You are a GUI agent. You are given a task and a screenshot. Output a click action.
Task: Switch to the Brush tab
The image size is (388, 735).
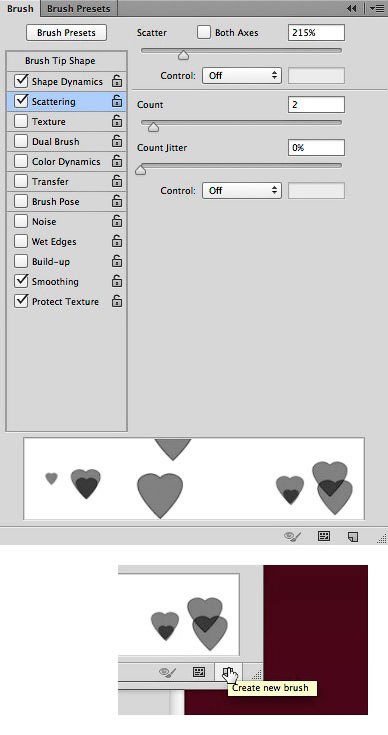(x=20, y=8)
